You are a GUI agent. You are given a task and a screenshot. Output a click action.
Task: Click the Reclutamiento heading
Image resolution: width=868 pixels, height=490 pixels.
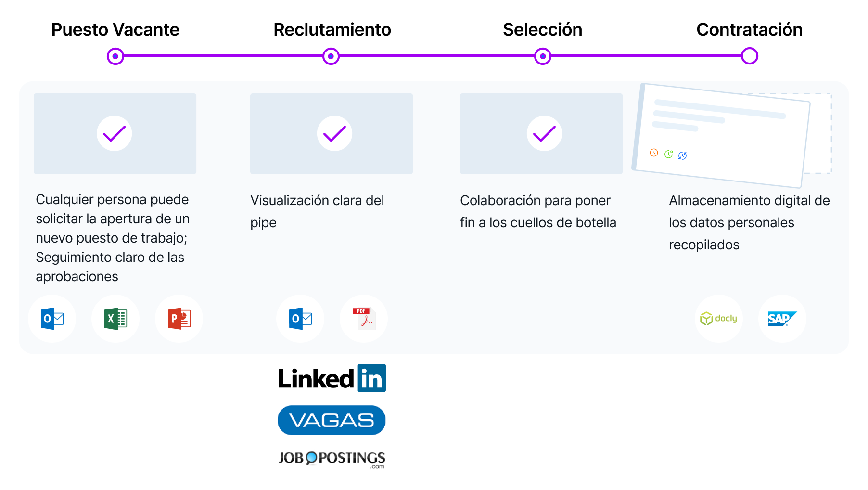[332, 30]
